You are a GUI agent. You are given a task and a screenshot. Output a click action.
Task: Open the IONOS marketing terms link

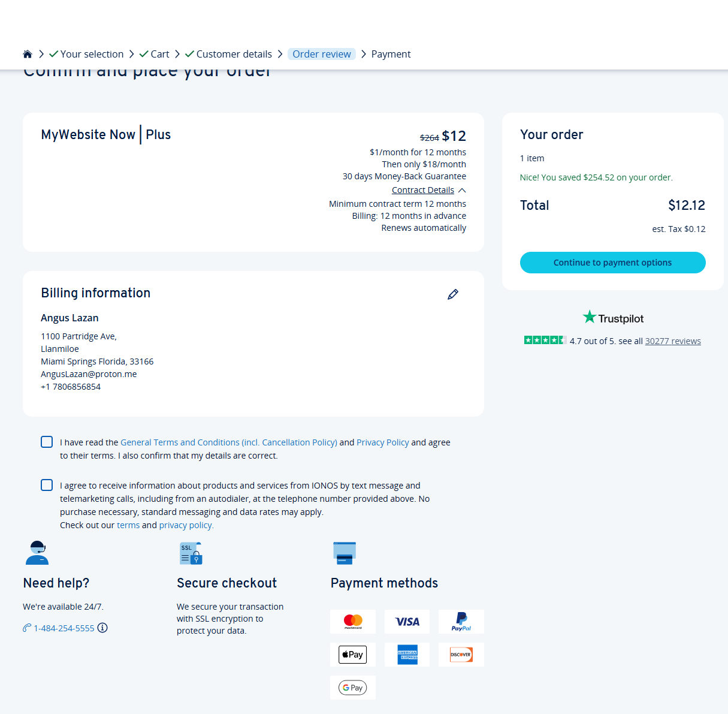(128, 525)
